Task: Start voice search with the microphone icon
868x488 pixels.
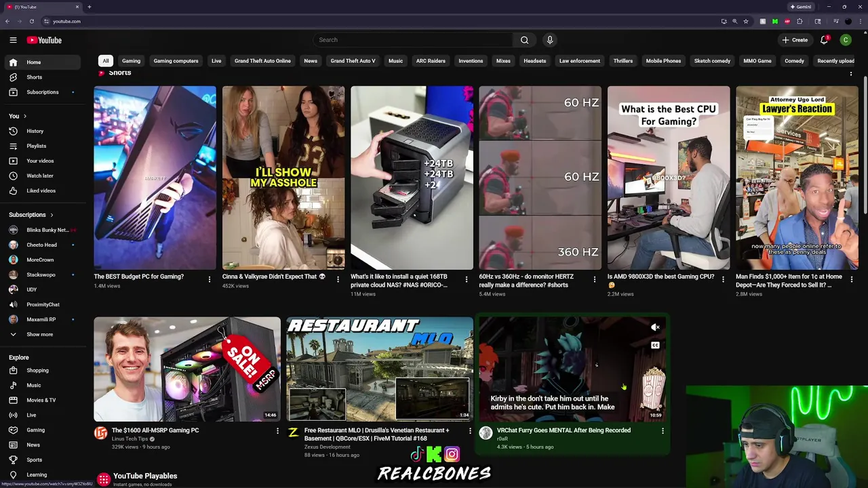Action: pyautogui.click(x=550, y=40)
